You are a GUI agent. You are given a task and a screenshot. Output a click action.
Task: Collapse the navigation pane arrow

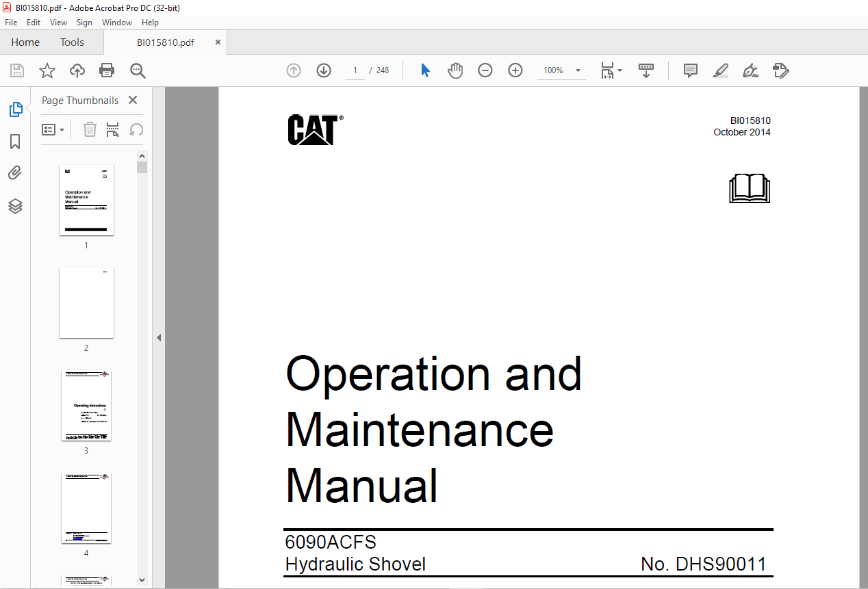[x=158, y=337]
